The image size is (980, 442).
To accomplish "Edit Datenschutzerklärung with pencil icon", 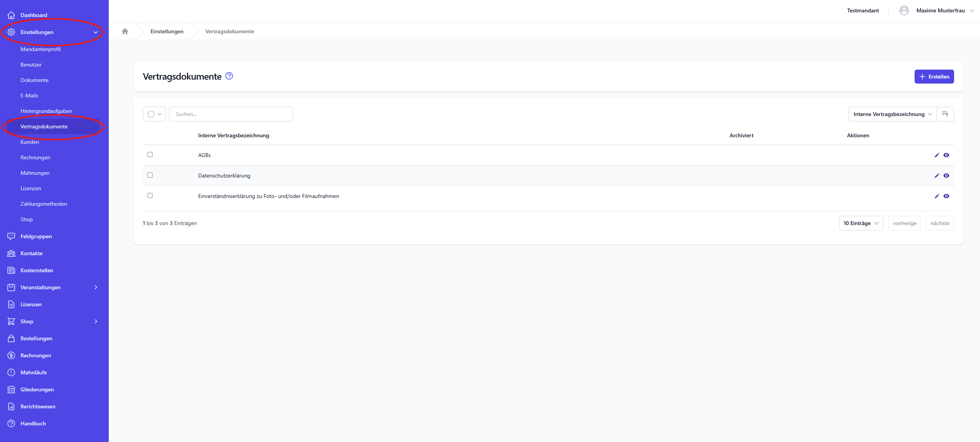I will coord(937,176).
